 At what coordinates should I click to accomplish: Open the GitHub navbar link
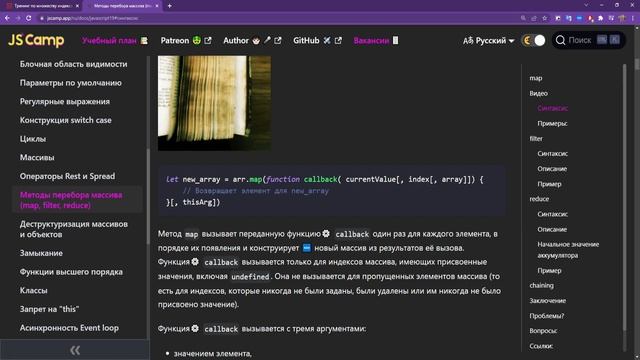pos(317,40)
